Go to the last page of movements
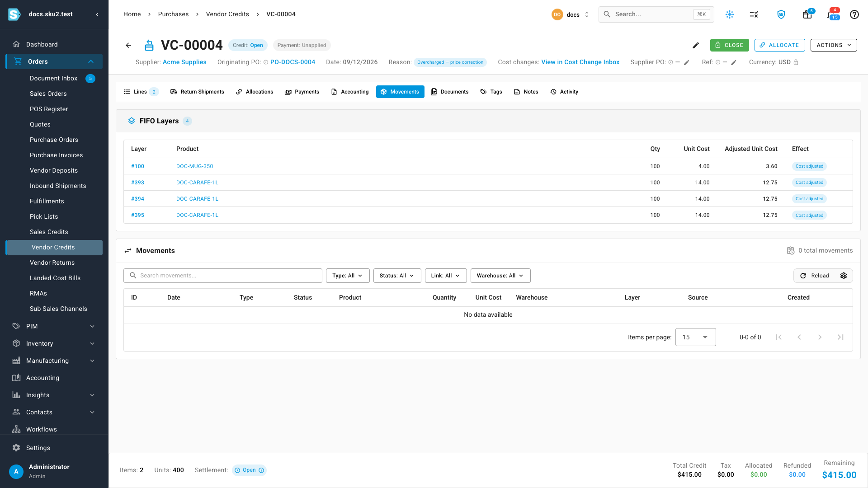 tap(840, 337)
